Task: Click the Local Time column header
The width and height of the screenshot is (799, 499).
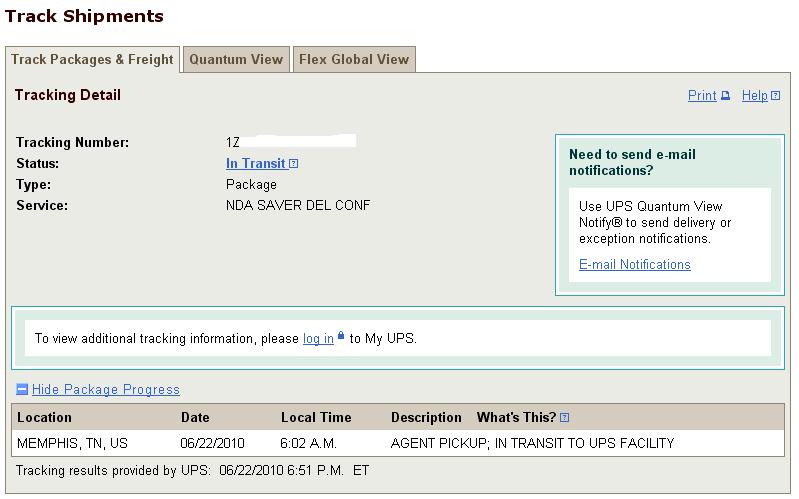Action: (316, 417)
